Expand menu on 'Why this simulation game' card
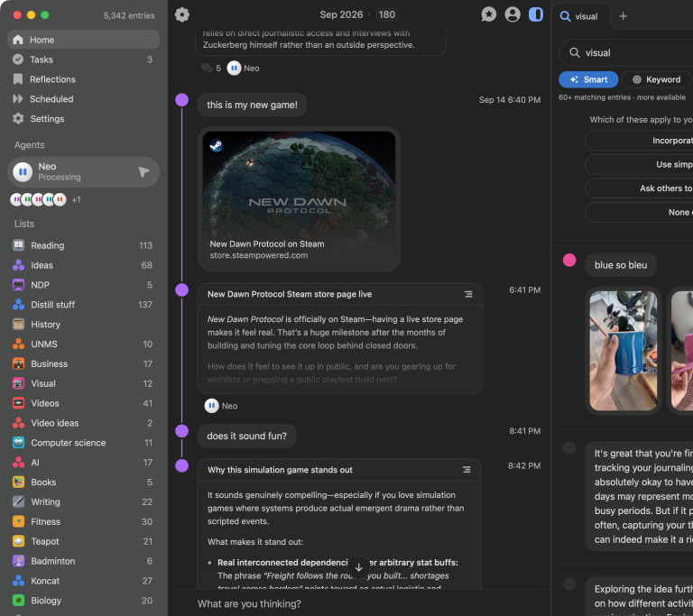Viewport: 693px width, 616px height. click(x=467, y=470)
